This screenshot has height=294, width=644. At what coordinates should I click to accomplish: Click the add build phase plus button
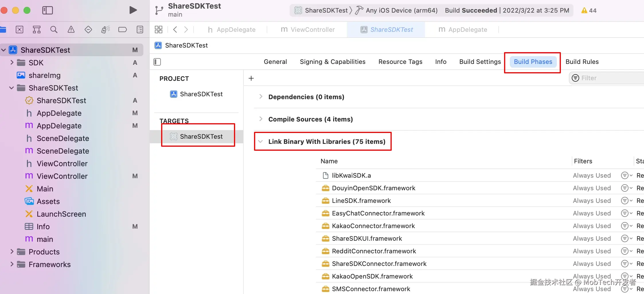(251, 78)
